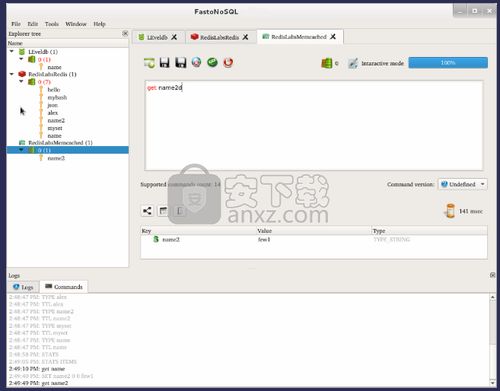
Task: Click the orange execution time icon
Action: pyautogui.click(x=450, y=211)
